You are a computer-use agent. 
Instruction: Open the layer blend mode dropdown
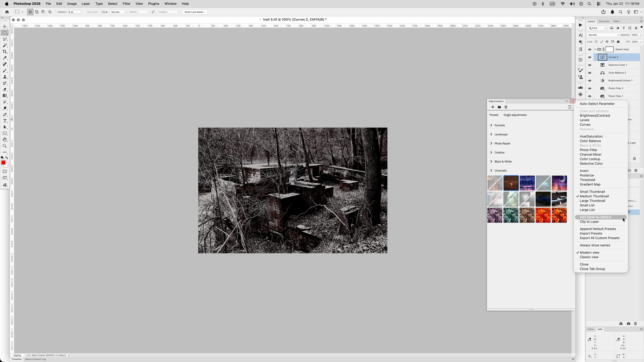pyautogui.click(x=603, y=35)
